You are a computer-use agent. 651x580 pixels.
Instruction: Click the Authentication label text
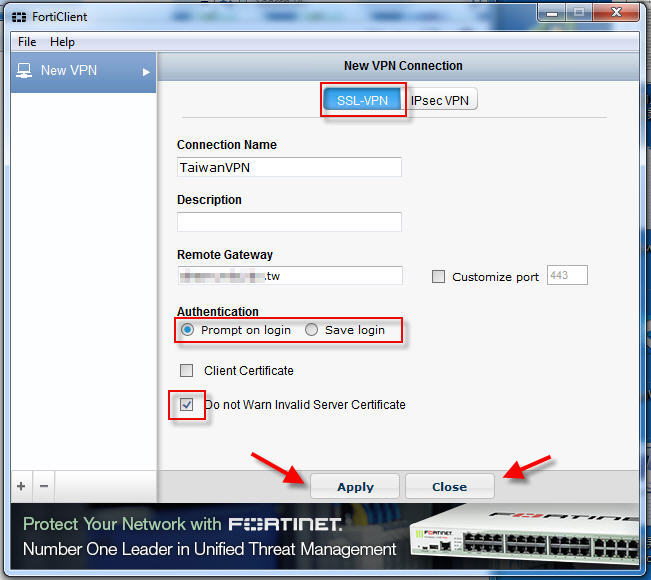click(218, 311)
